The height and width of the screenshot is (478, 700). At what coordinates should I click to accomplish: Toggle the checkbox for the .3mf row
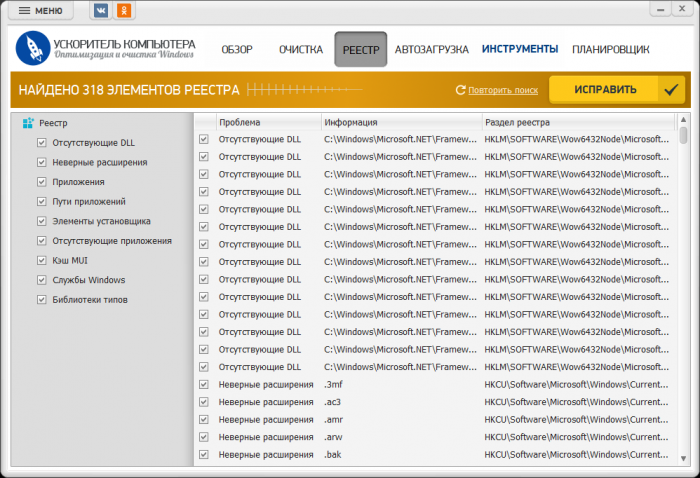204,384
